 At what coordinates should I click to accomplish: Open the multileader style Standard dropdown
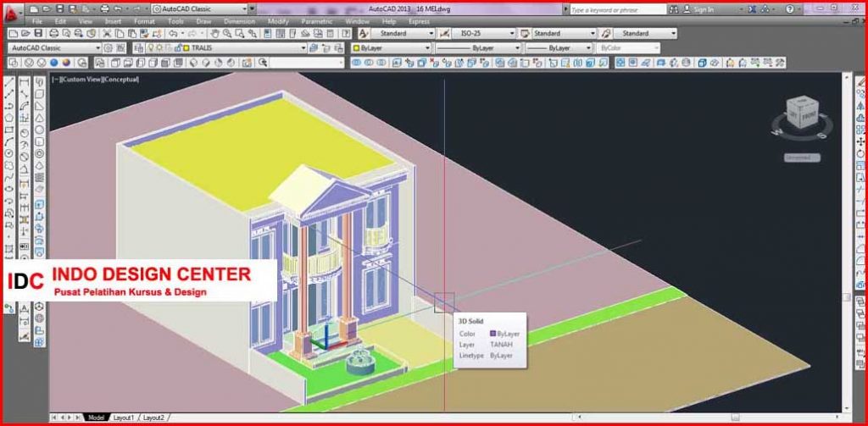tap(673, 34)
